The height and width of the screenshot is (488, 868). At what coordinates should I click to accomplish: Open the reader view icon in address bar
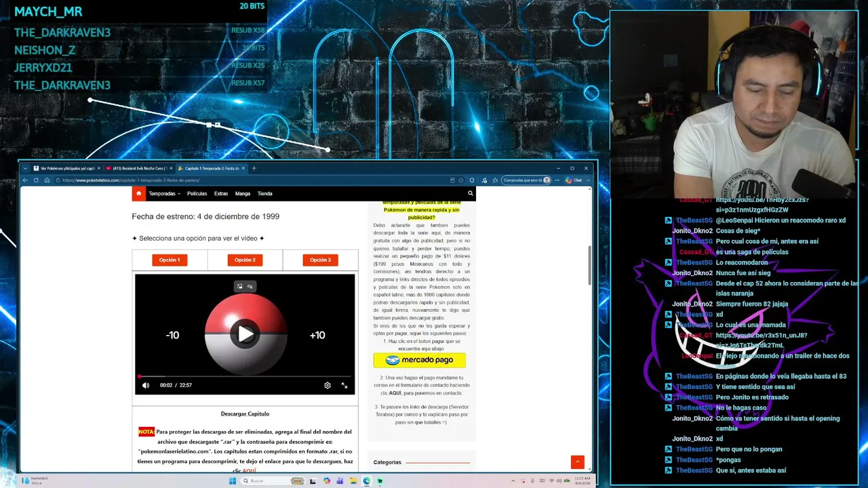(452, 180)
